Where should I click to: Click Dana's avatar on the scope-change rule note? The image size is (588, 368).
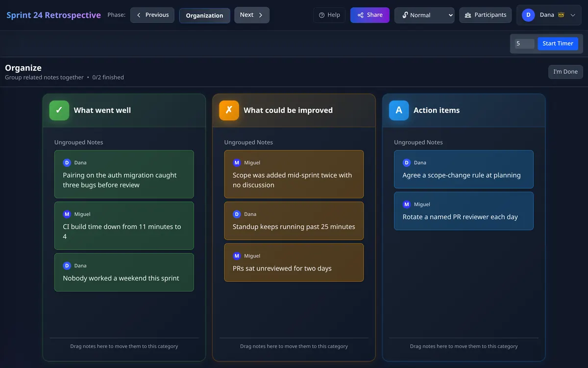407,162
